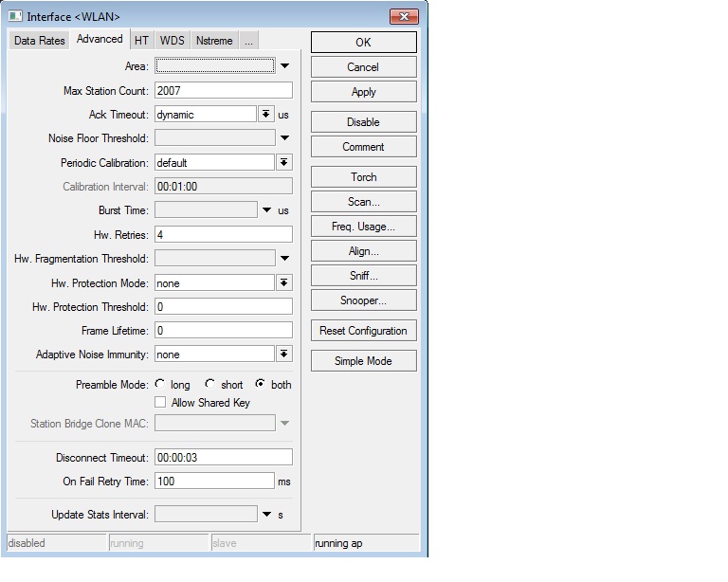The image size is (728, 582).
Task: Expand the Area field arrow
Action: (x=284, y=66)
